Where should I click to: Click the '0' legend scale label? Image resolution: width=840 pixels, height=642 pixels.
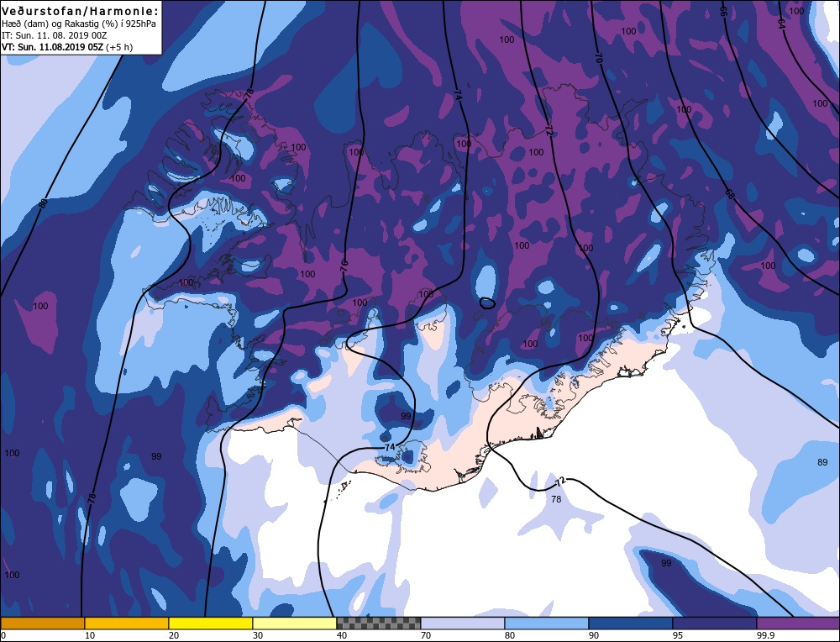pyautogui.click(x=3, y=635)
